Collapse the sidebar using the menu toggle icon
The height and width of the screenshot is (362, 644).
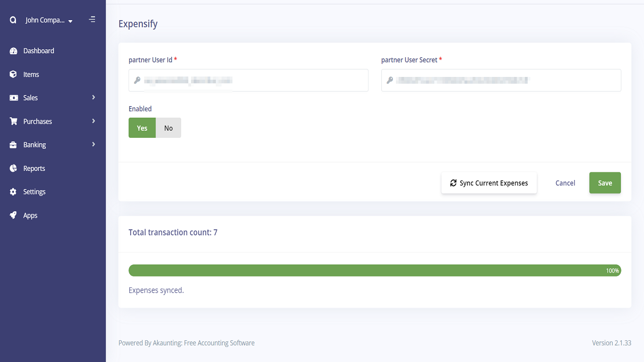92,20
